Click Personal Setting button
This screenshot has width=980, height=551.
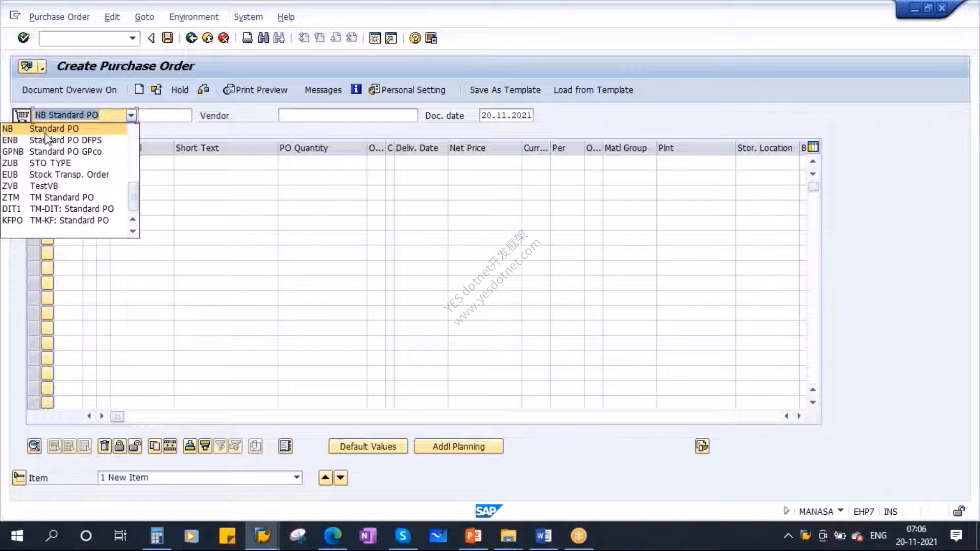(407, 90)
